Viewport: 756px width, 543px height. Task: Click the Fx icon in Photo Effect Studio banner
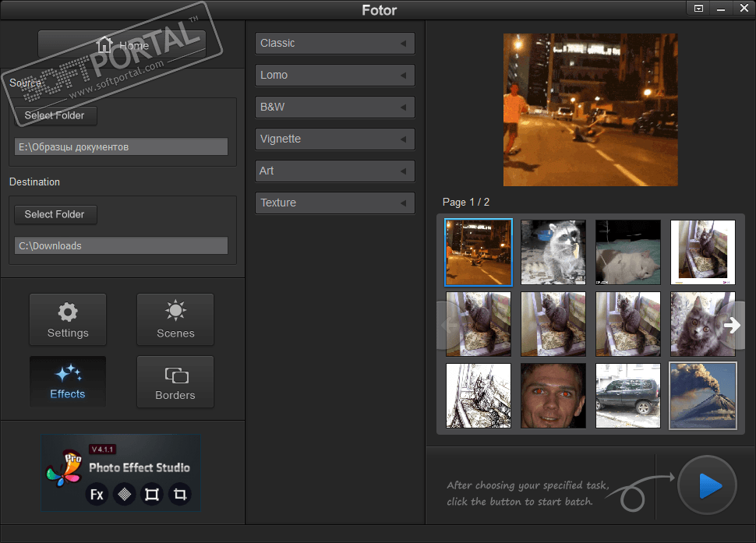coord(97,494)
